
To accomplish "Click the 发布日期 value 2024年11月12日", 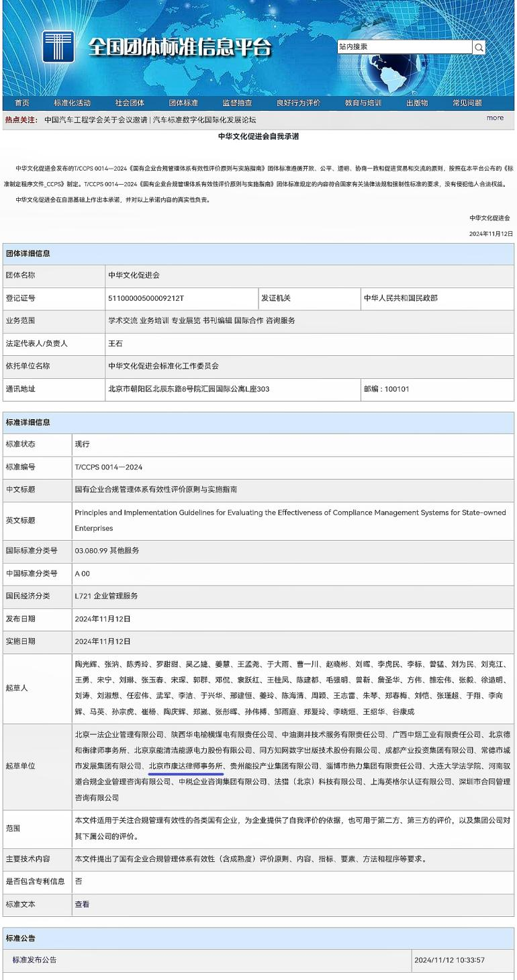I will tap(102, 619).
